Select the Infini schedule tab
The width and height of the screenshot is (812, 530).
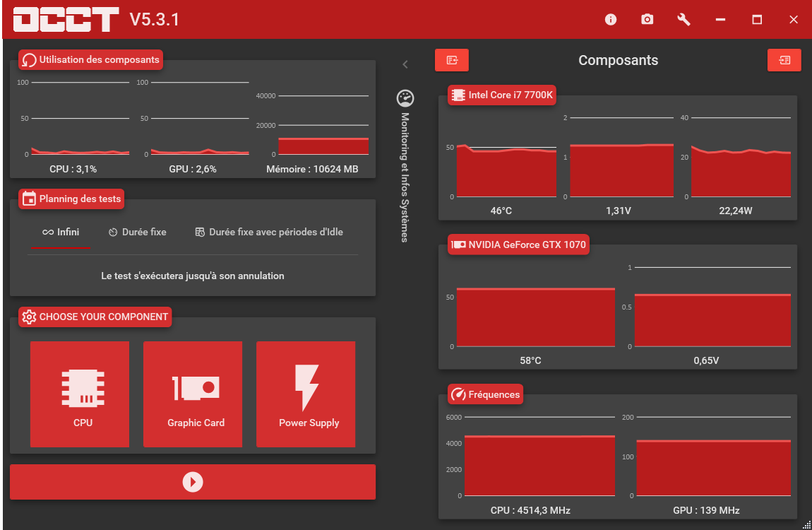60,232
